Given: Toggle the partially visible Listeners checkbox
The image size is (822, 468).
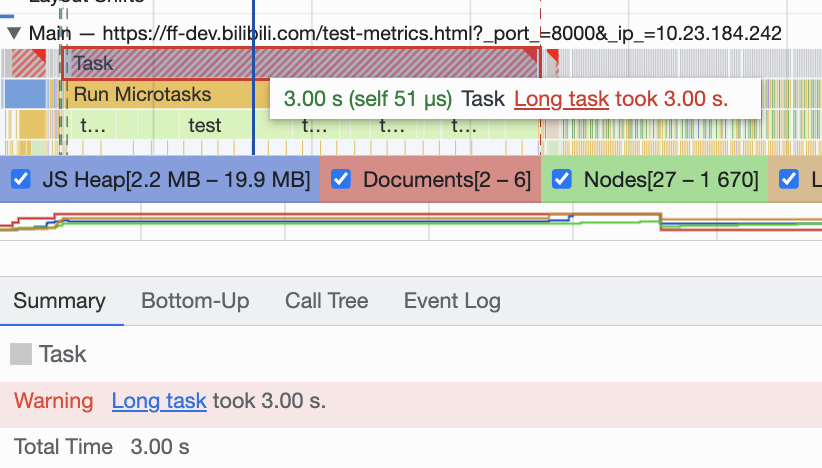Looking at the screenshot, I should (x=788, y=179).
